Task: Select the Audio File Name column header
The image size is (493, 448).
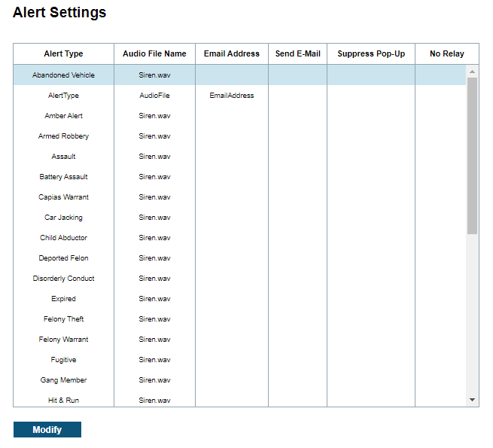Action: pyautogui.click(x=154, y=53)
